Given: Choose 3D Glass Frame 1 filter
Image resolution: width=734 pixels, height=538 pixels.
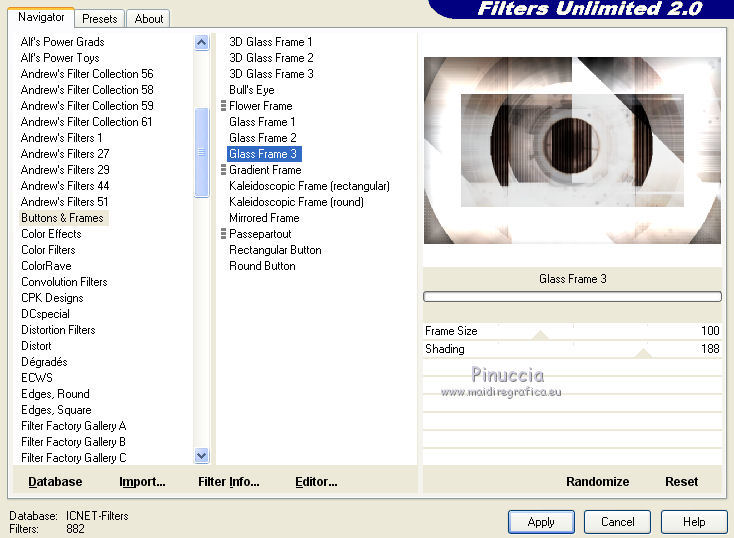Looking at the screenshot, I should click(271, 42).
